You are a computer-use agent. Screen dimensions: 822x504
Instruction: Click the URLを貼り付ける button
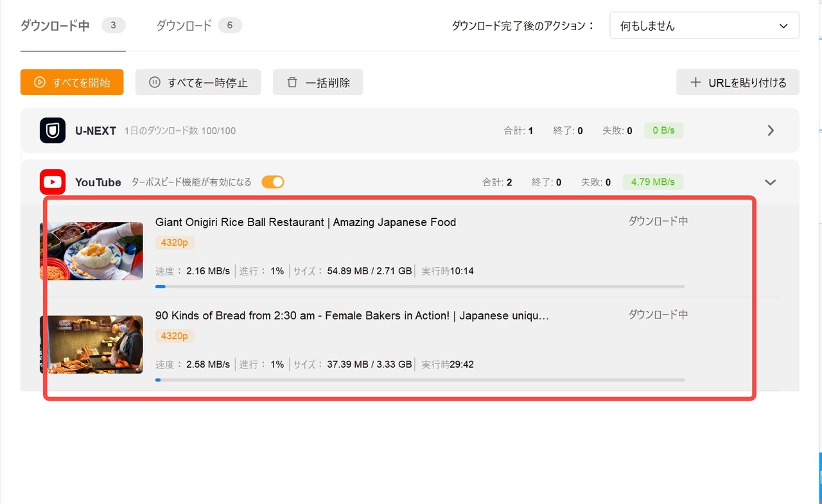737,82
